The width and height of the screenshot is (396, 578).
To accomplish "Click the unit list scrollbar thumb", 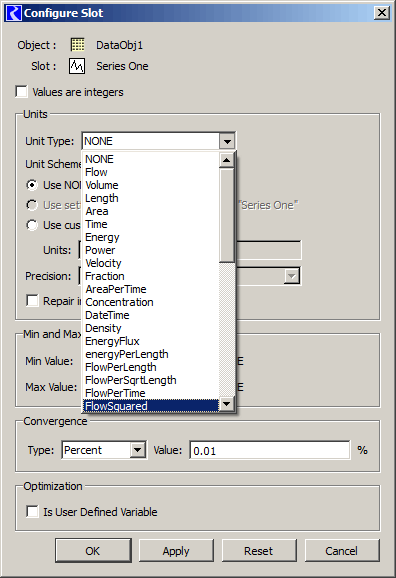I will click(x=226, y=215).
